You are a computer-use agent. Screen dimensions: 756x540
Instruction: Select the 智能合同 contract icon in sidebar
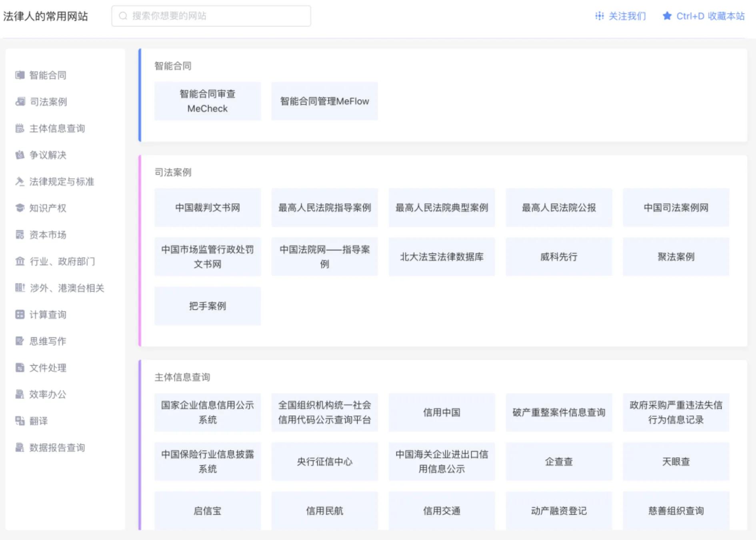[x=20, y=75]
